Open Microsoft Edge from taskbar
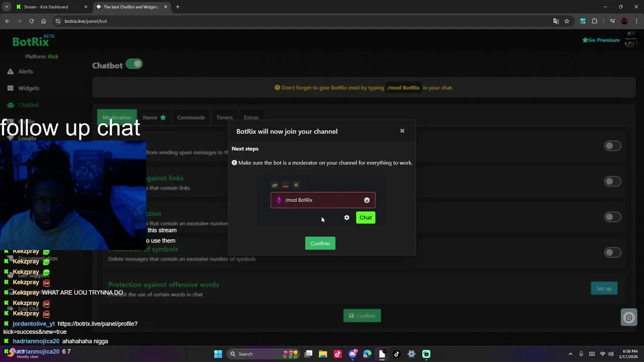The height and width of the screenshot is (362, 644). click(x=367, y=354)
